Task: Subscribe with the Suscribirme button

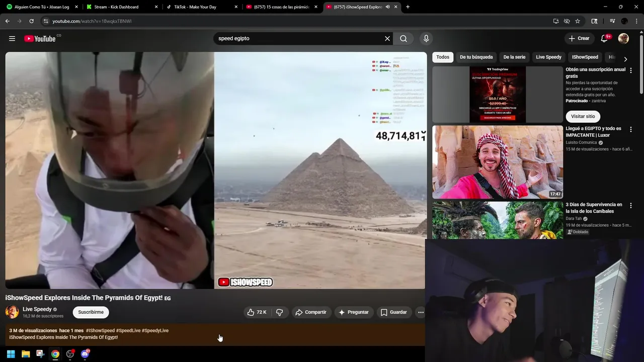Action: click(91, 312)
